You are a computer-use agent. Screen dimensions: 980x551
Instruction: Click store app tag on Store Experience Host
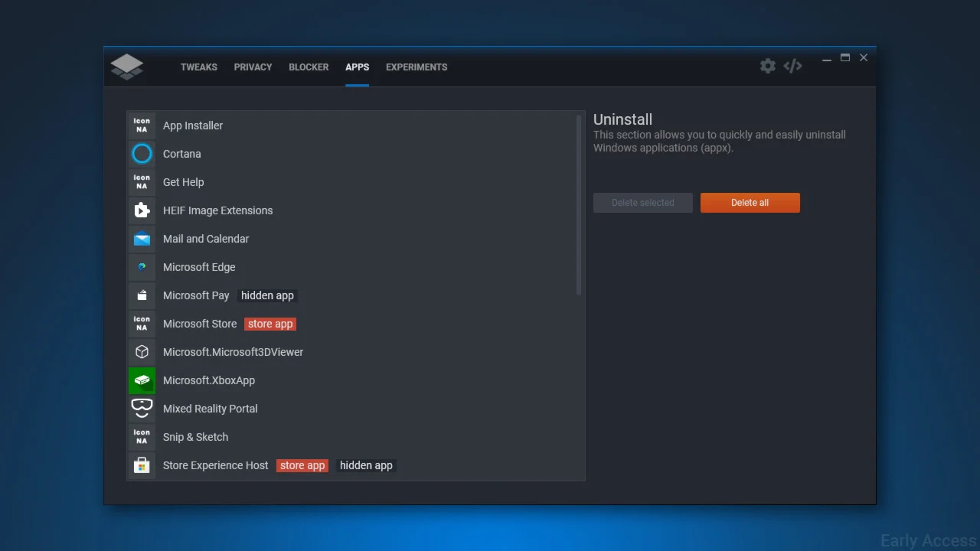(x=302, y=465)
